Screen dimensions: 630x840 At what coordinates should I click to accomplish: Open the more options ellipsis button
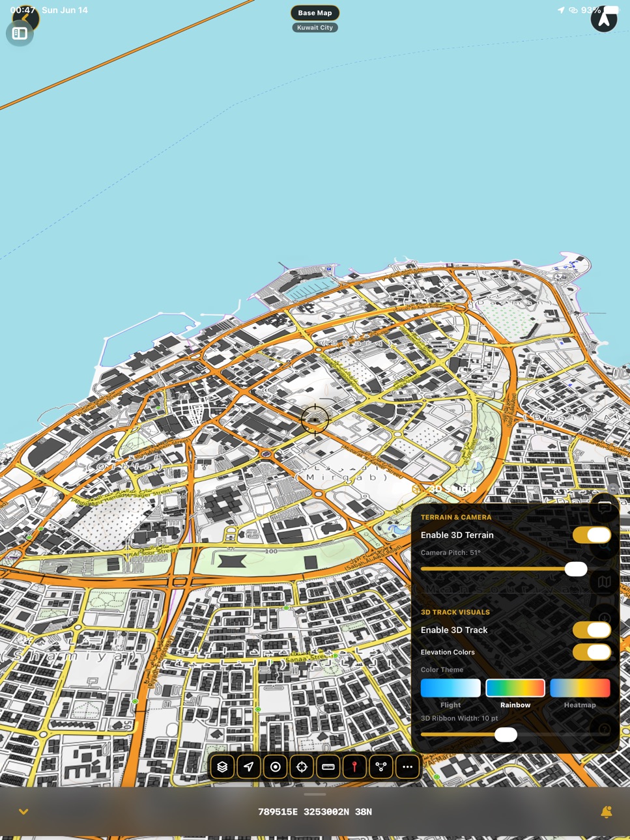pyautogui.click(x=408, y=767)
